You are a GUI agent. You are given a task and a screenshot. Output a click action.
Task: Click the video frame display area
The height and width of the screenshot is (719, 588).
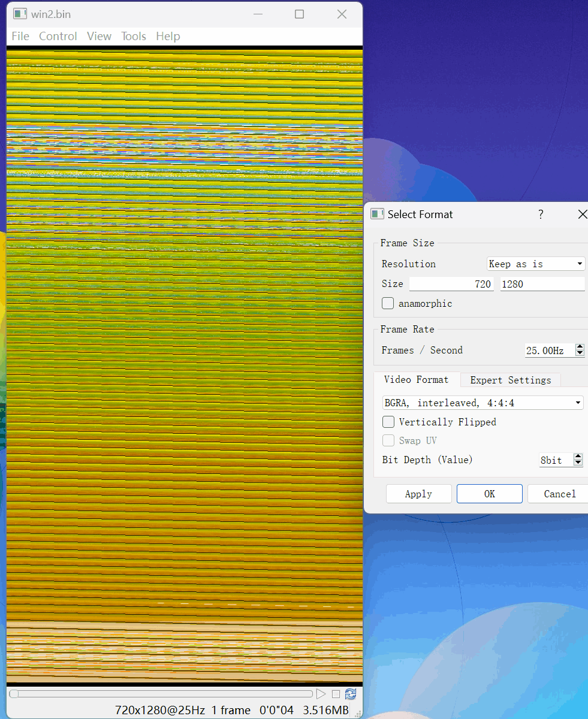[185, 365]
